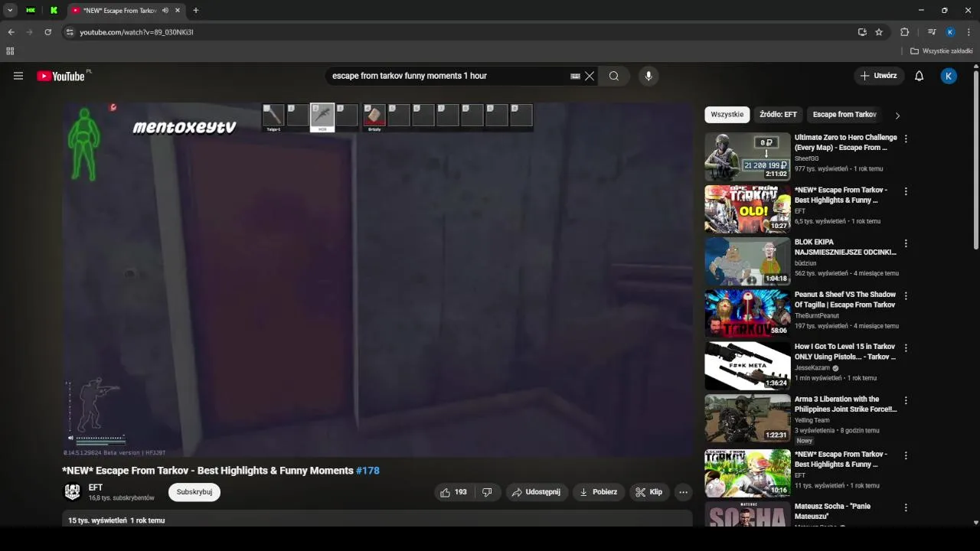
Task: Download the video via Pobierz
Action: tap(598, 492)
